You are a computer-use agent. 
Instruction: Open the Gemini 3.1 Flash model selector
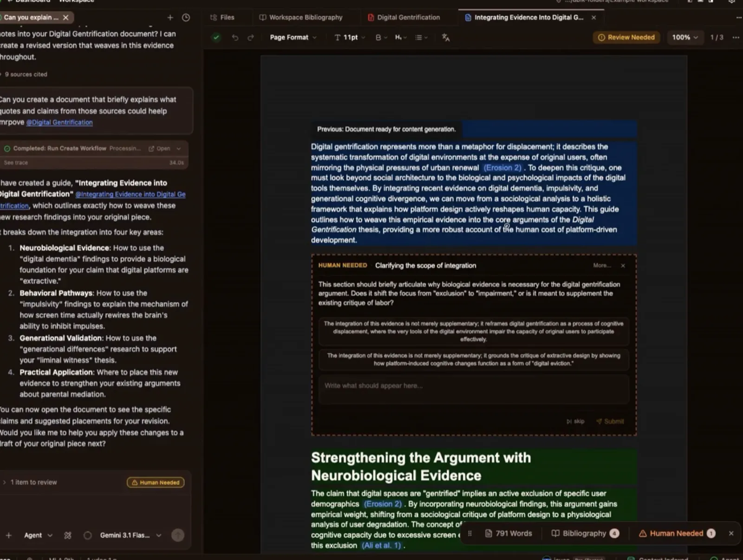(x=130, y=535)
